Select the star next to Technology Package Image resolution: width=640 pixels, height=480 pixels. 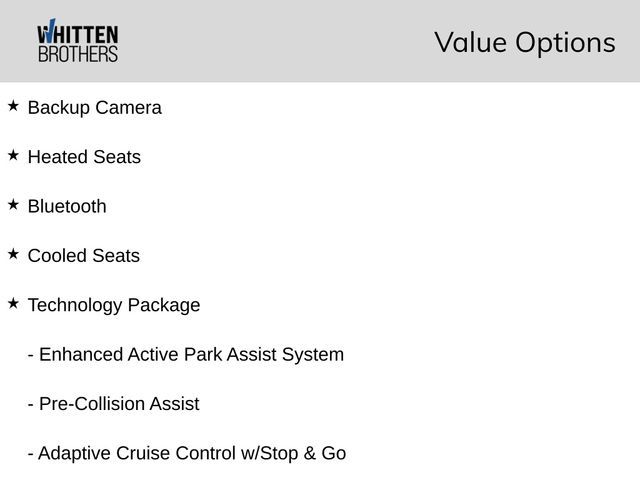pos(13,303)
